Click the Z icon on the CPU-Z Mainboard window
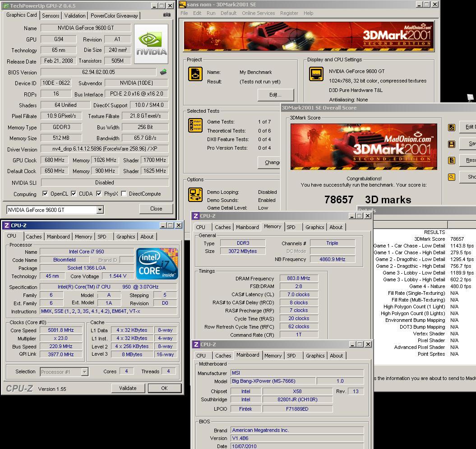476x449 pixels. 196,344
